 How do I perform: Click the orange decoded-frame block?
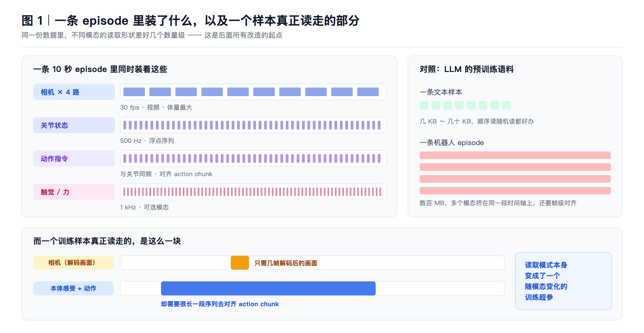240,263
